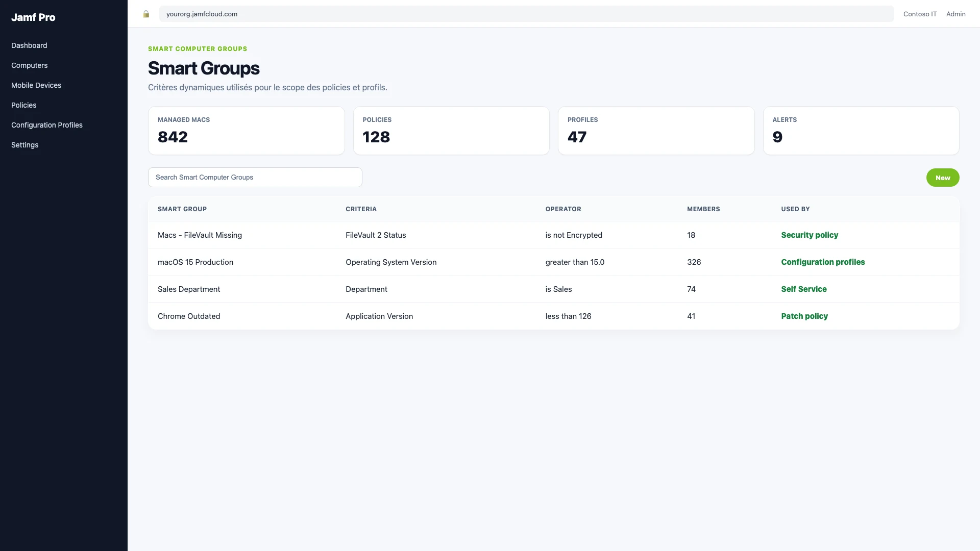Click the yourorg.jamfcloud.com address bar
The width and height of the screenshot is (980, 551).
coord(526,14)
